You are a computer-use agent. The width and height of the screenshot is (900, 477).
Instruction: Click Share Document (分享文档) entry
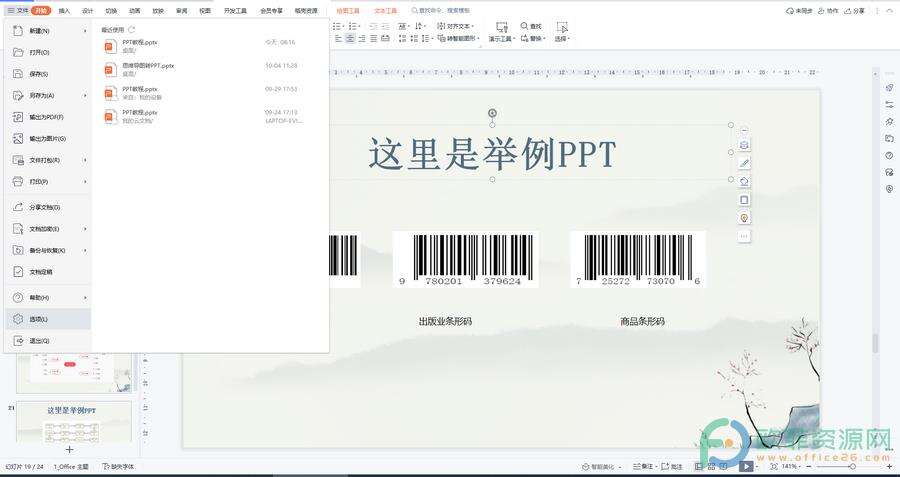47,207
